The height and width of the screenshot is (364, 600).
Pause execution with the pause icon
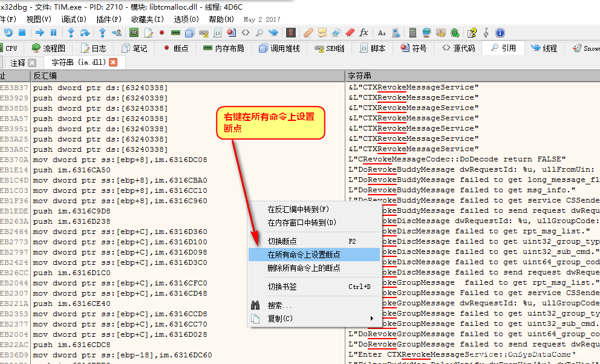pyautogui.click(x=53, y=33)
